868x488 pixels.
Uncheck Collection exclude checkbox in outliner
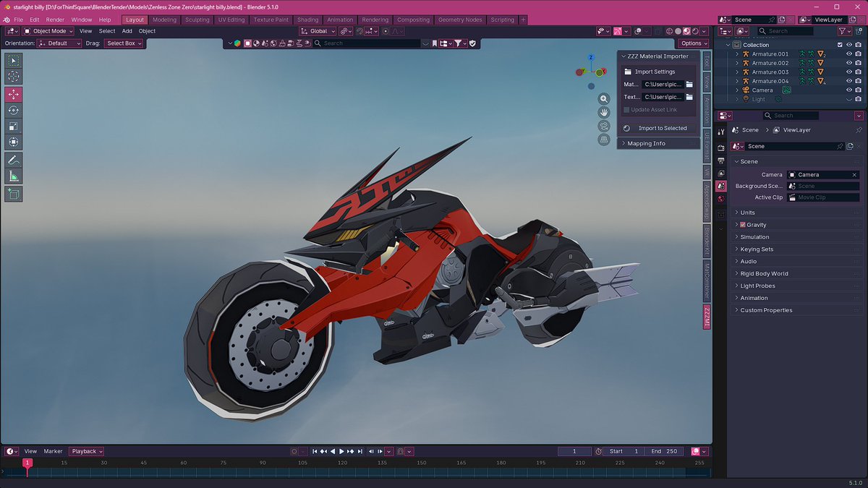[x=840, y=45]
